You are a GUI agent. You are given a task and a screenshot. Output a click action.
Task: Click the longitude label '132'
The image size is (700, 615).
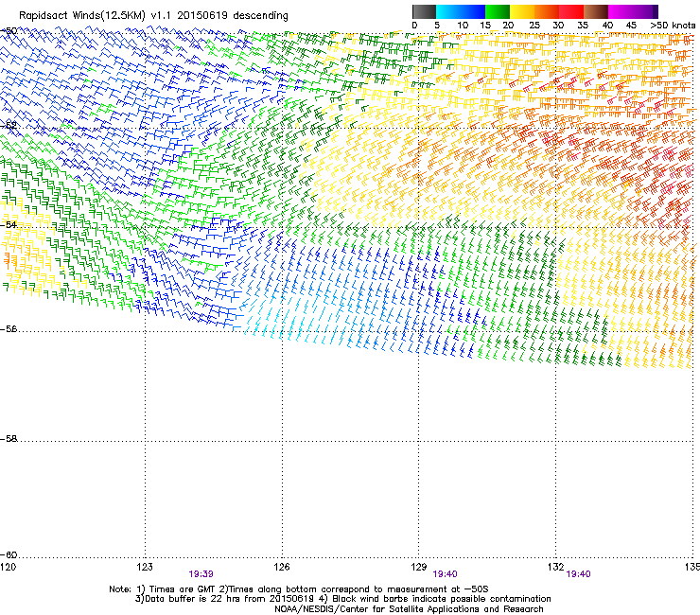tap(556, 567)
